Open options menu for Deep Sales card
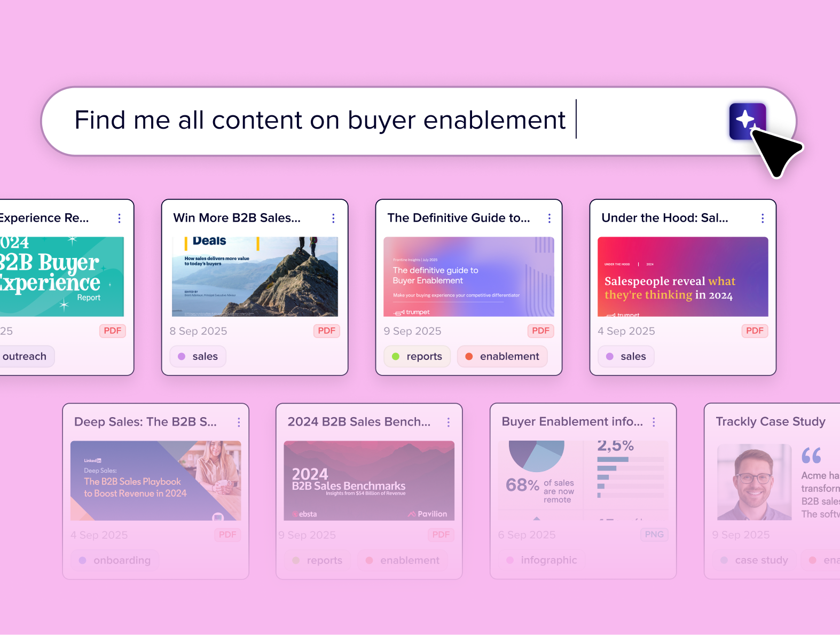 coord(239,422)
